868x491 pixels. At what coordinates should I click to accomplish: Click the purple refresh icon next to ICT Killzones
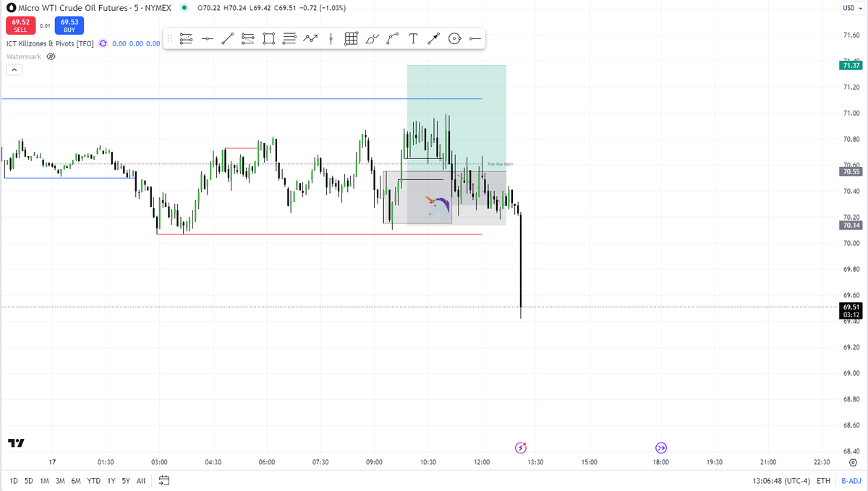tap(103, 43)
